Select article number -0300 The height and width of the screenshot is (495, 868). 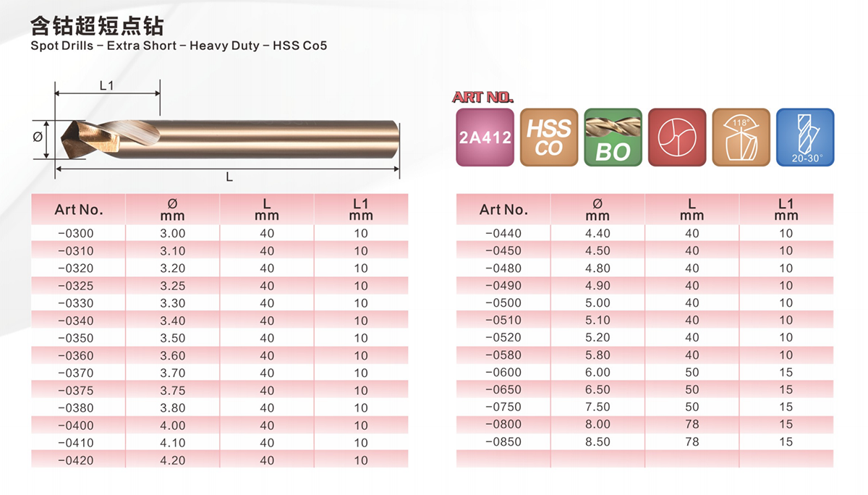tap(75, 233)
